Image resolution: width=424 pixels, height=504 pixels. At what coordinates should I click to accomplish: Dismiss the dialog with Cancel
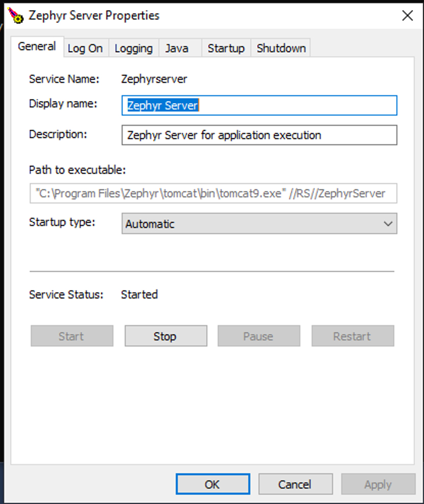295,485
